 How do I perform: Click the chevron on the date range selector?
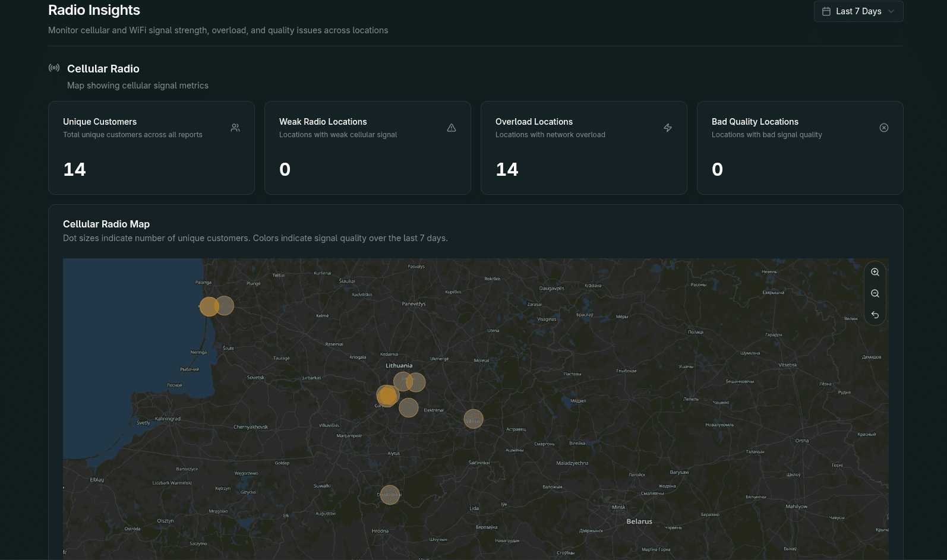click(891, 11)
